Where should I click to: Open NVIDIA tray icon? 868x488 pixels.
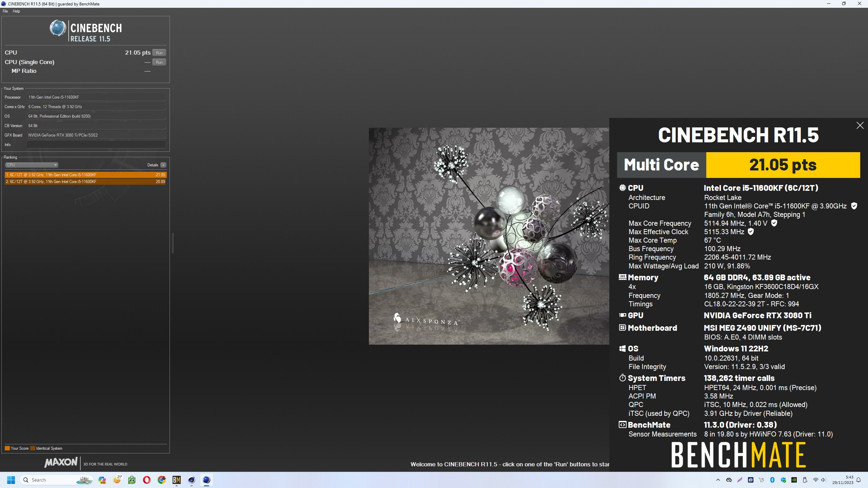tap(794, 480)
